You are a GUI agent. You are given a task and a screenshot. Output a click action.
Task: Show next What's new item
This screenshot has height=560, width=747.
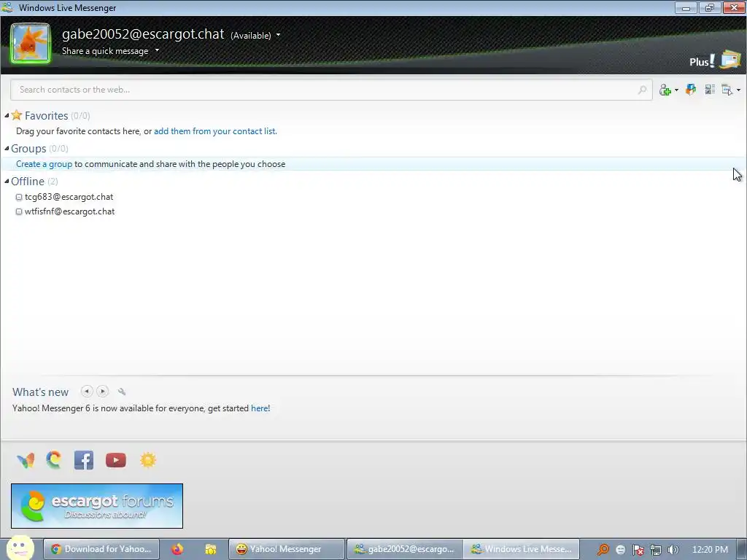pyautogui.click(x=102, y=392)
